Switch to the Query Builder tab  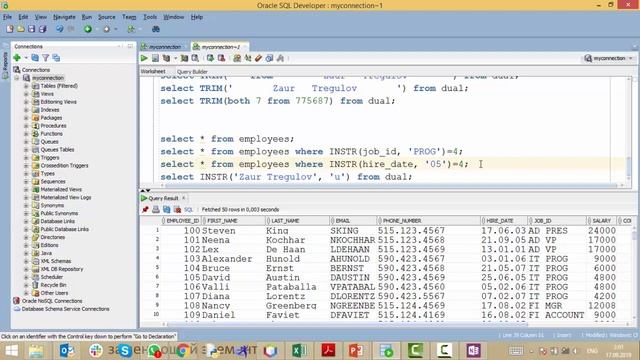(192, 72)
